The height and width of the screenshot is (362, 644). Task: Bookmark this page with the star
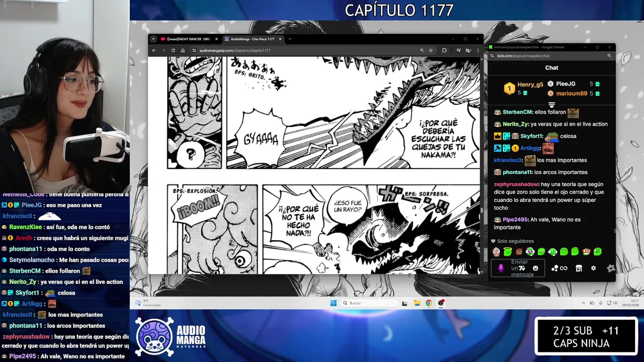click(431, 50)
